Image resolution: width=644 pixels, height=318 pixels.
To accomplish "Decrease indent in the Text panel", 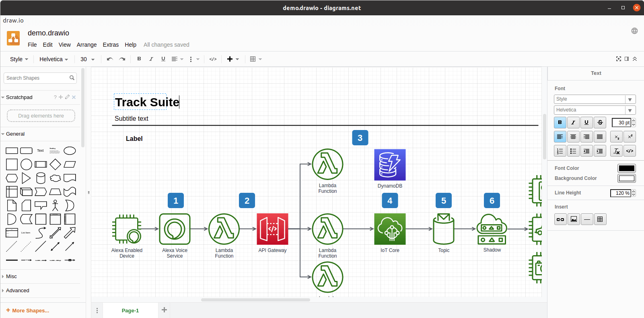I will [586, 151].
